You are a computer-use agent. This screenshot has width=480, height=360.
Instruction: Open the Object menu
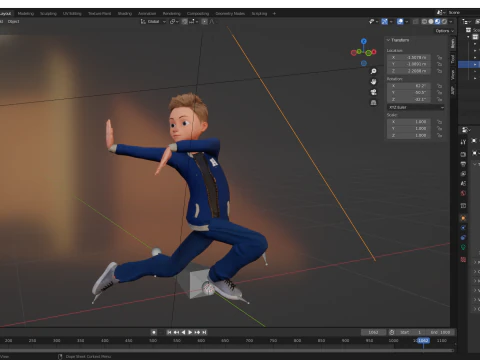pyautogui.click(x=13, y=22)
